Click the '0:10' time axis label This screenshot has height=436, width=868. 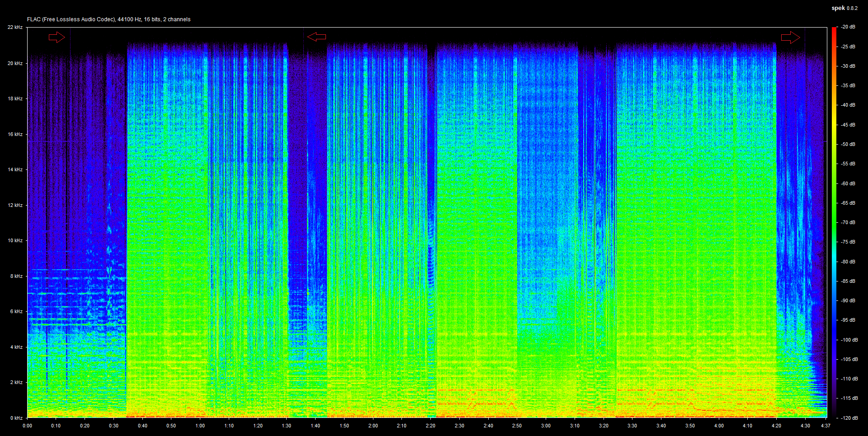pos(56,426)
